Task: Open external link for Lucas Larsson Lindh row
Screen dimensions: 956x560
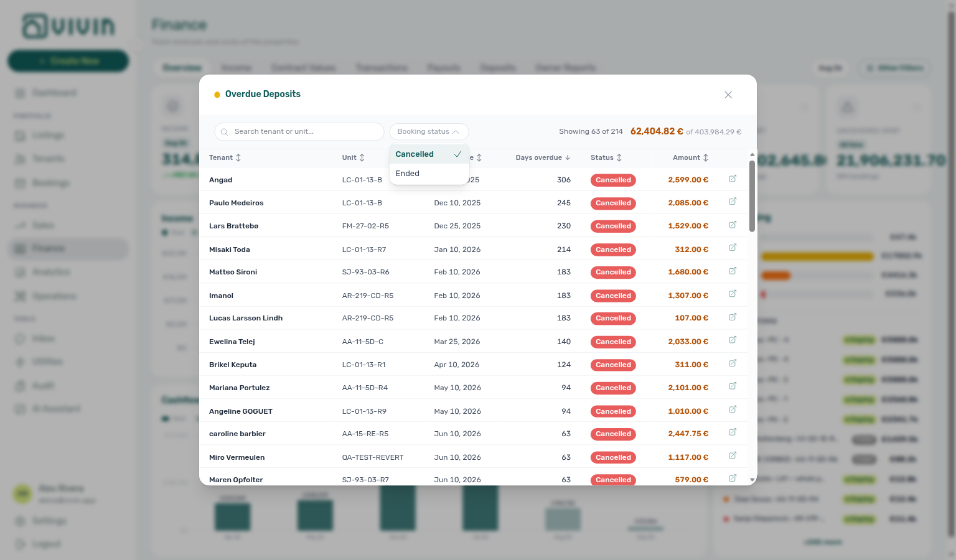Action: pos(733,317)
